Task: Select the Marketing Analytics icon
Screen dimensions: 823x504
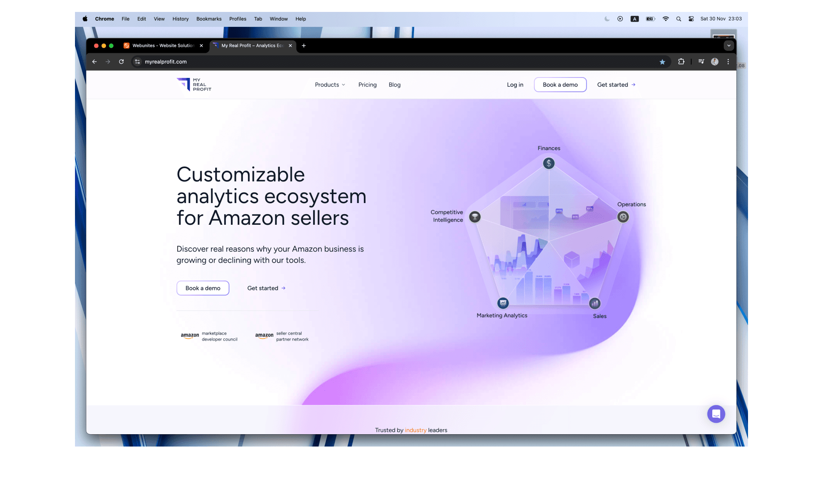Action: click(x=502, y=303)
